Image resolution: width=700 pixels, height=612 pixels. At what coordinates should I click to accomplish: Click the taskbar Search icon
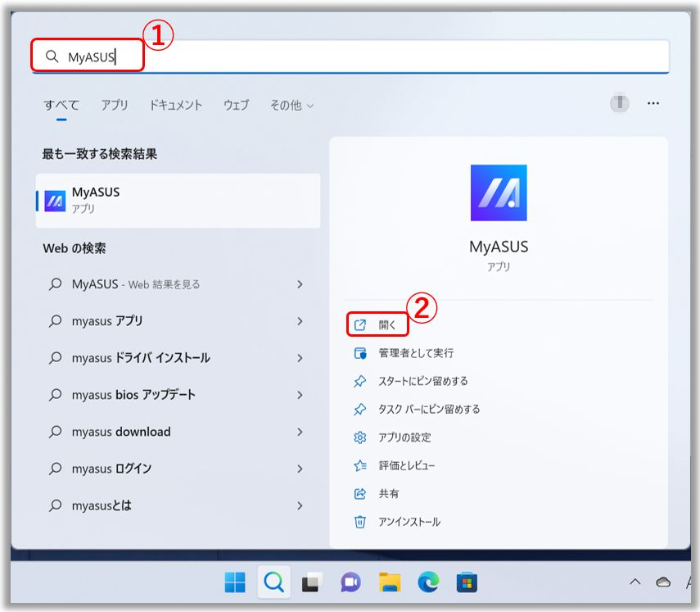point(273,582)
